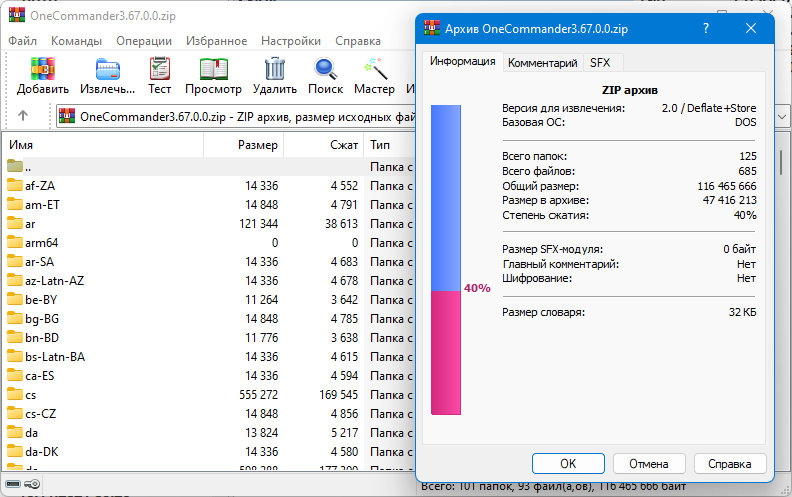The width and height of the screenshot is (792, 497).
Task: Click the dialog help question mark
Action: click(706, 28)
